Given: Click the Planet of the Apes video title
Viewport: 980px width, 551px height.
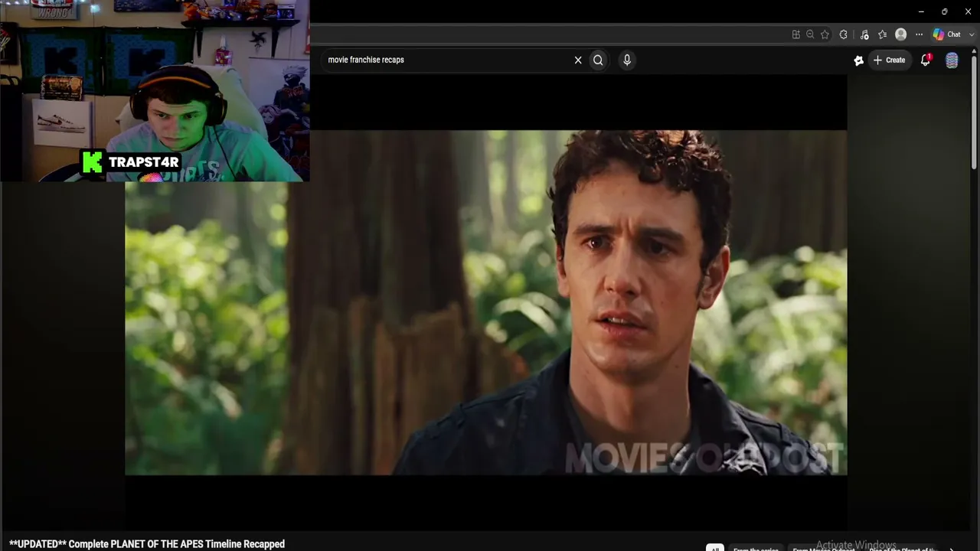Looking at the screenshot, I should pos(147,544).
